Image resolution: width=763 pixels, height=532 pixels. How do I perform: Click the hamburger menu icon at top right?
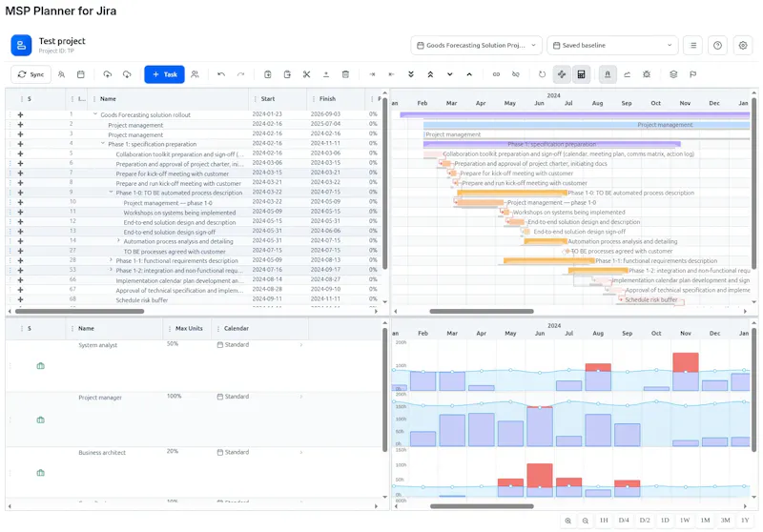coord(693,45)
